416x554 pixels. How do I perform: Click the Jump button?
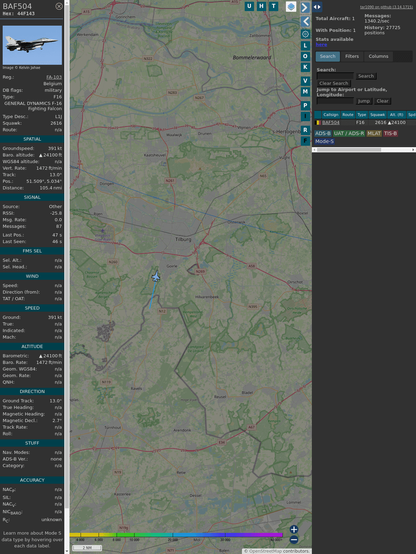click(x=364, y=101)
